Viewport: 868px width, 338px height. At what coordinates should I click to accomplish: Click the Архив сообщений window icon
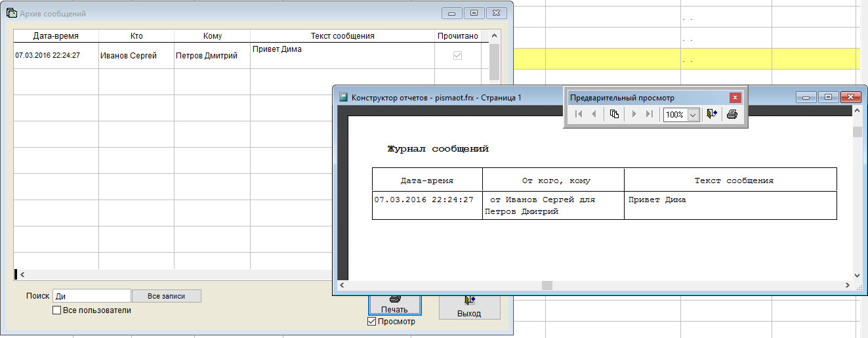pos(10,13)
